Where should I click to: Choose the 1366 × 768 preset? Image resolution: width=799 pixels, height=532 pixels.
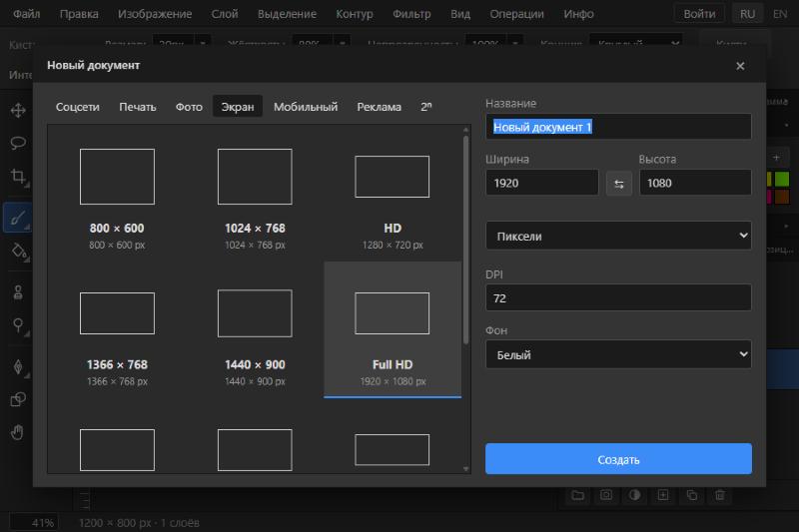117,330
